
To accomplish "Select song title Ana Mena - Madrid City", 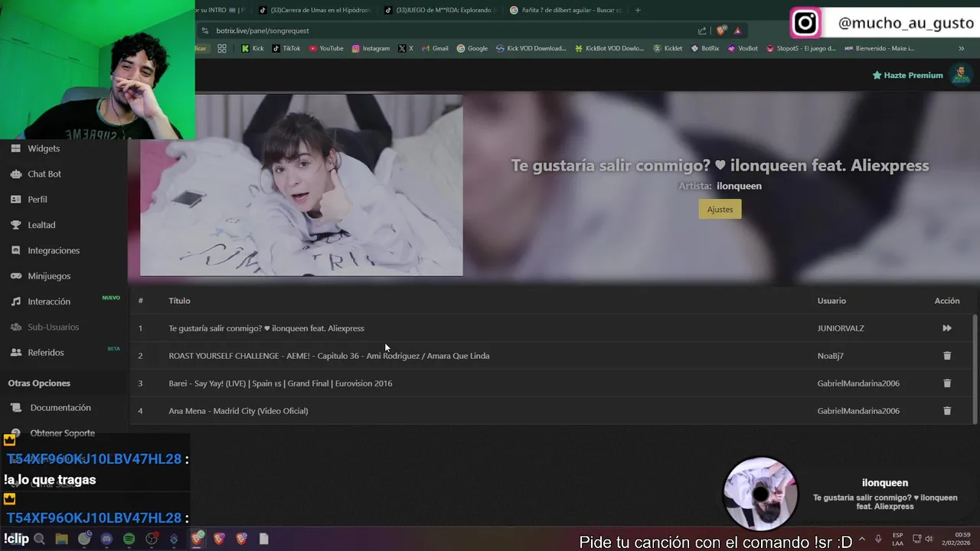I will pyautogui.click(x=238, y=411).
